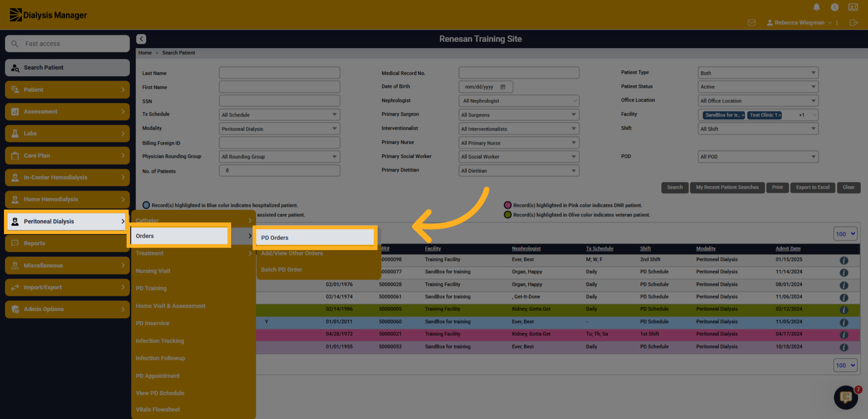Click the logout icon

pyautogui.click(x=854, y=22)
